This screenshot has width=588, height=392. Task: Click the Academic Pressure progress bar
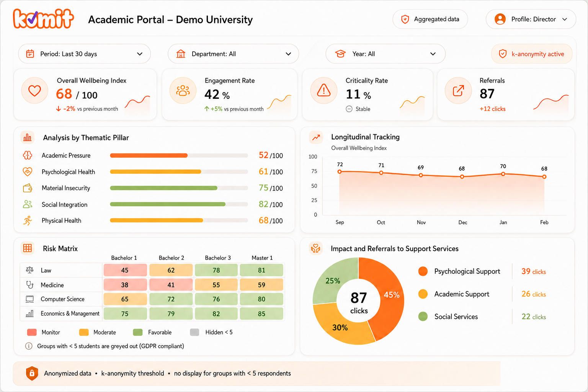click(x=179, y=155)
